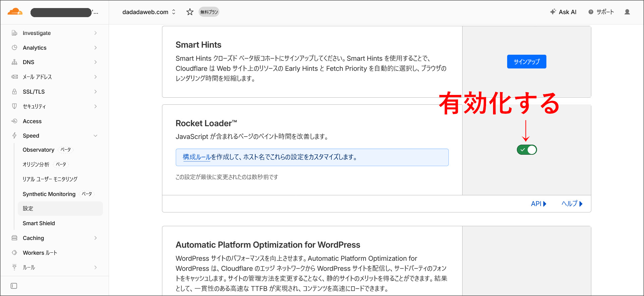The image size is (644, 296).
Task: Open オリジン分析 under Speed
Action: (36, 164)
